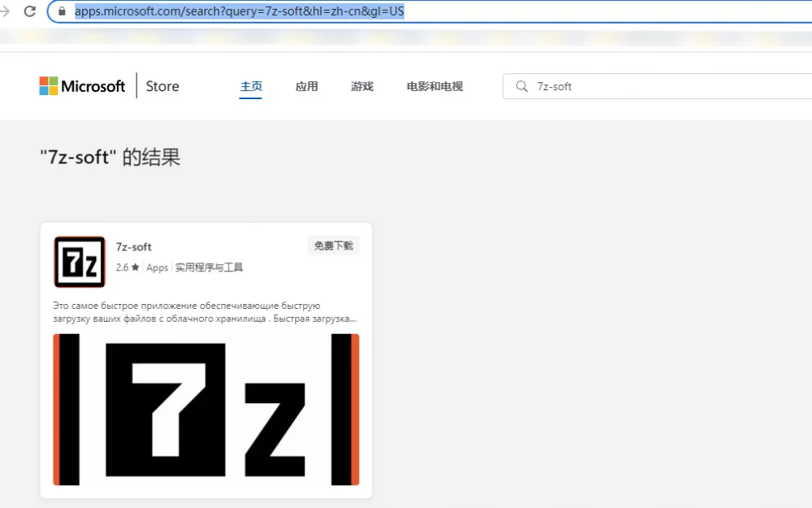This screenshot has height=508, width=812.
Task: Click the 2.6 star rating
Action: (x=127, y=267)
